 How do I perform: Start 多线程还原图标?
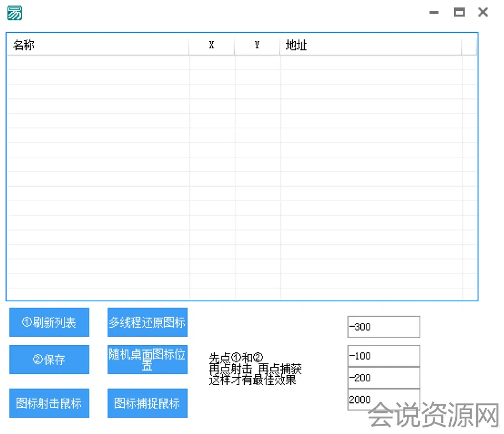tap(147, 322)
